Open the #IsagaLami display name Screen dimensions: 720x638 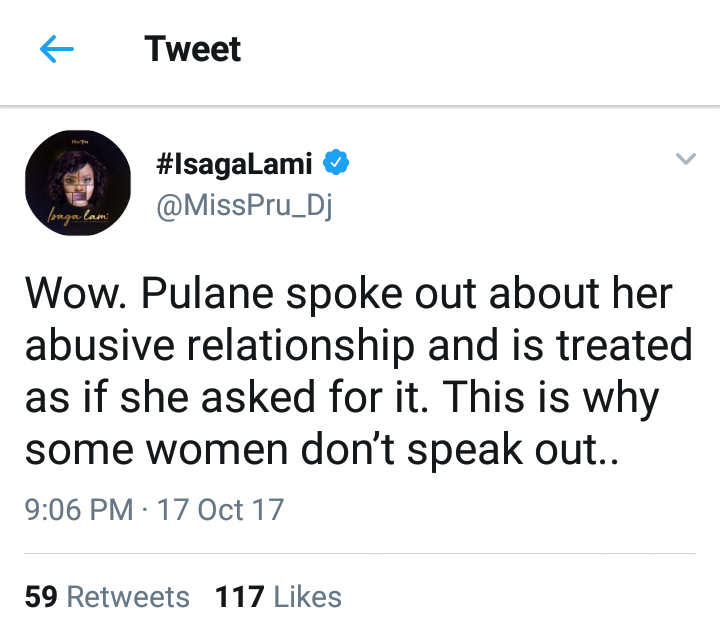click(x=234, y=164)
